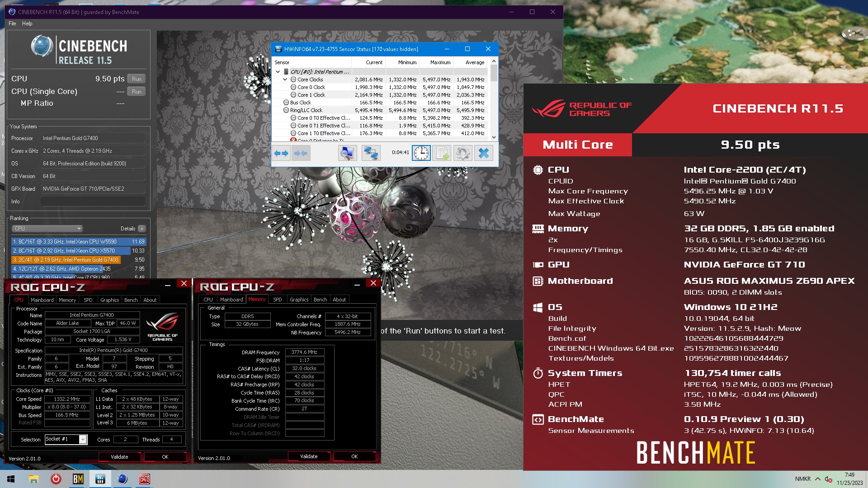This screenshot has width=868, height=488.
Task: Minimize left ROG CPU-Z window
Action: (x=167, y=284)
